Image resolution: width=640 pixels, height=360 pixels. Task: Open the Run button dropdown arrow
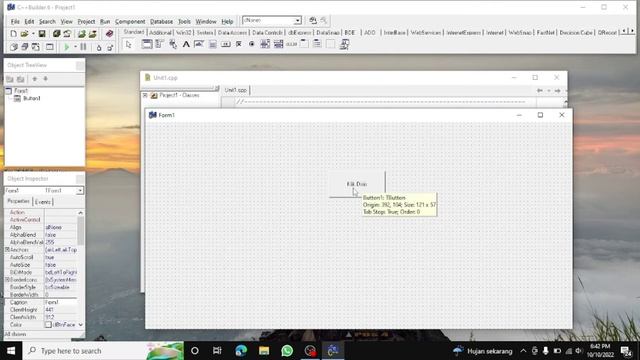click(75, 47)
